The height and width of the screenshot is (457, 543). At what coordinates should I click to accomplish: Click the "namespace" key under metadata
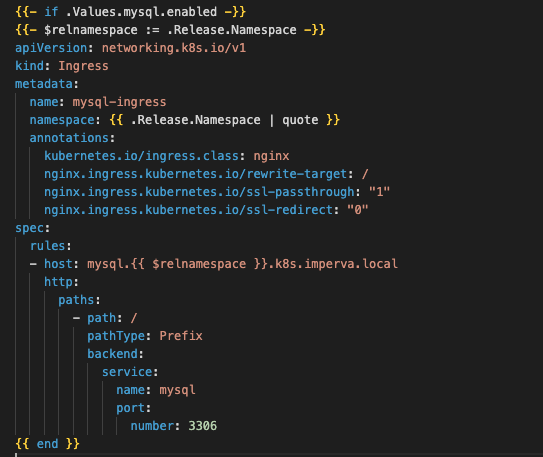click(62, 120)
